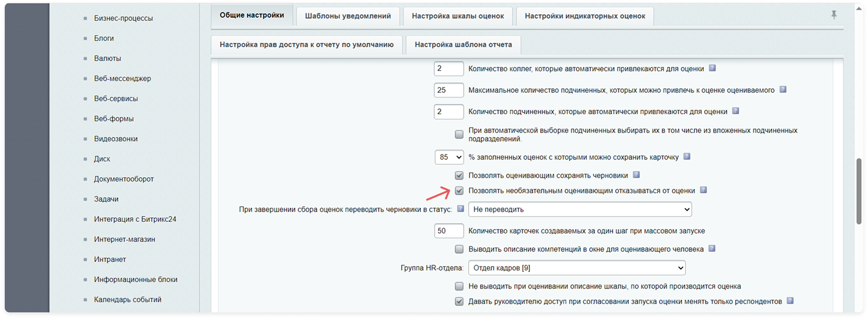Open 'Настройка шкалы оценок' tab
The image size is (868, 319).
click(458, 16)
